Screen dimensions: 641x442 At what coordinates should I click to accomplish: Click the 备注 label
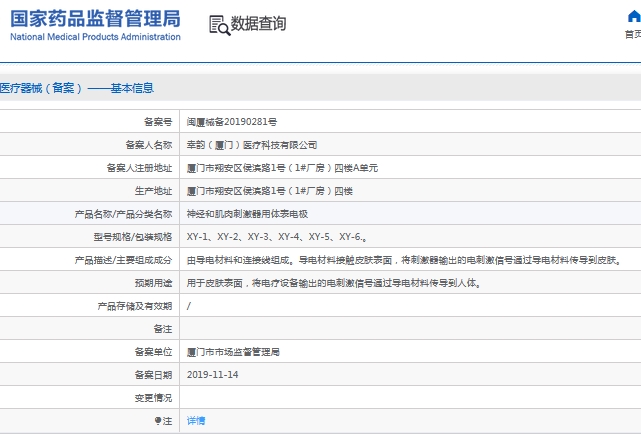[163, 329]
